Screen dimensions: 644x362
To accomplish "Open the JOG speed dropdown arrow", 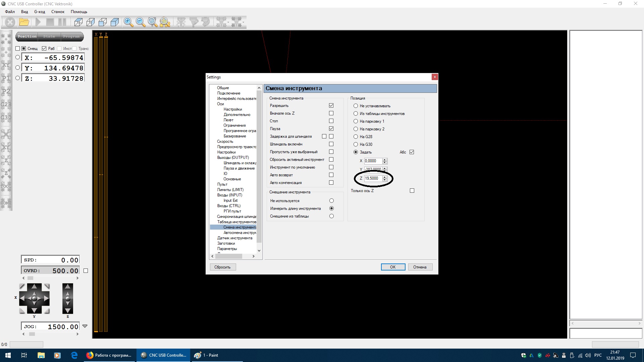I will 85,326.
